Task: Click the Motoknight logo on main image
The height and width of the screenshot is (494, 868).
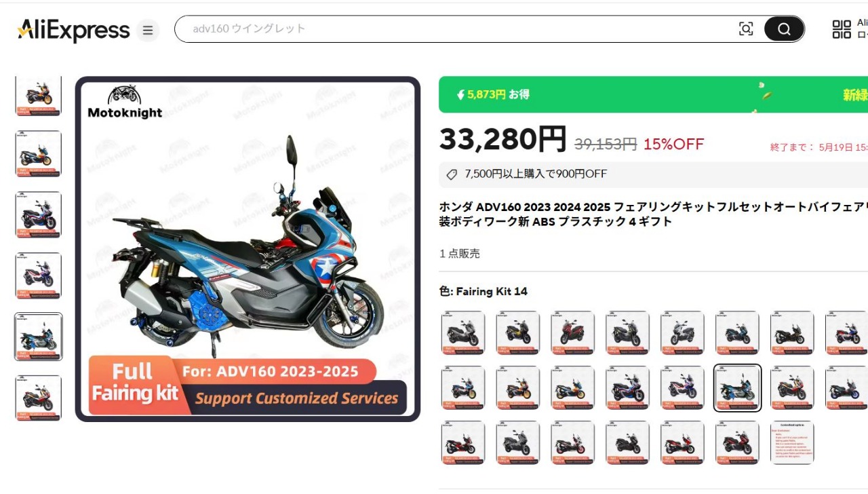Action: [125, 102]
